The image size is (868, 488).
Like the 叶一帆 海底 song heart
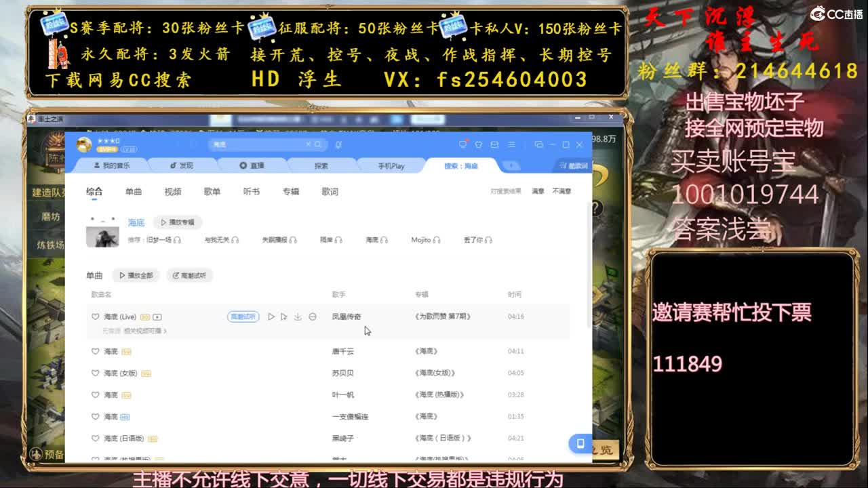click(95, 394)
